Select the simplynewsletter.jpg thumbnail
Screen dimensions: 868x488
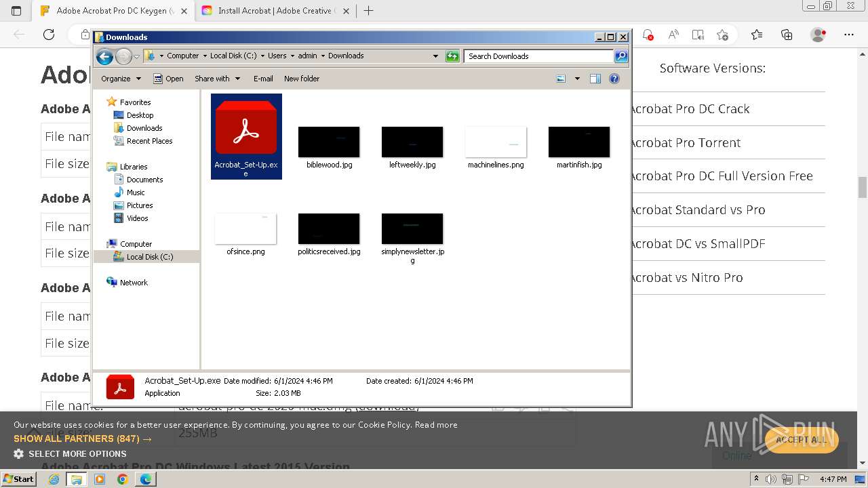coord(412,228)
